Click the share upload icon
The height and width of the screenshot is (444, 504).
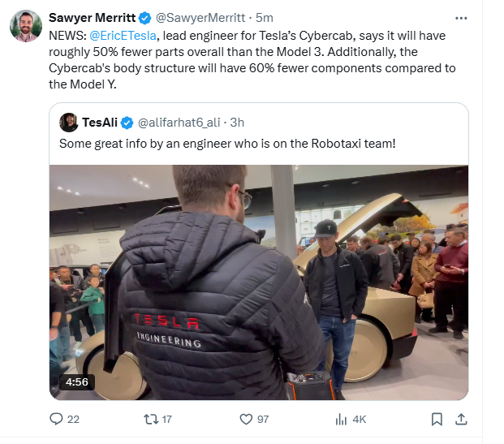click(461, 420)
